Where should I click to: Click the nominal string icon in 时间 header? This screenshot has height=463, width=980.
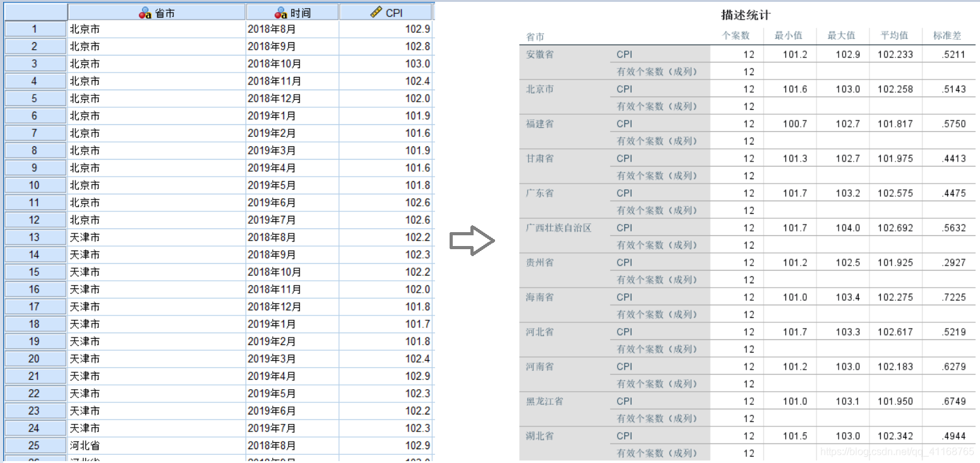click(x=281, y=13)
